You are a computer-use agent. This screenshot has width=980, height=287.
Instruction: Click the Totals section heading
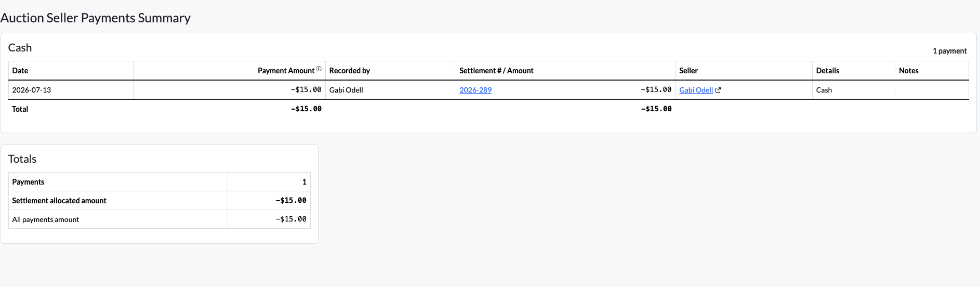(22, 159)
